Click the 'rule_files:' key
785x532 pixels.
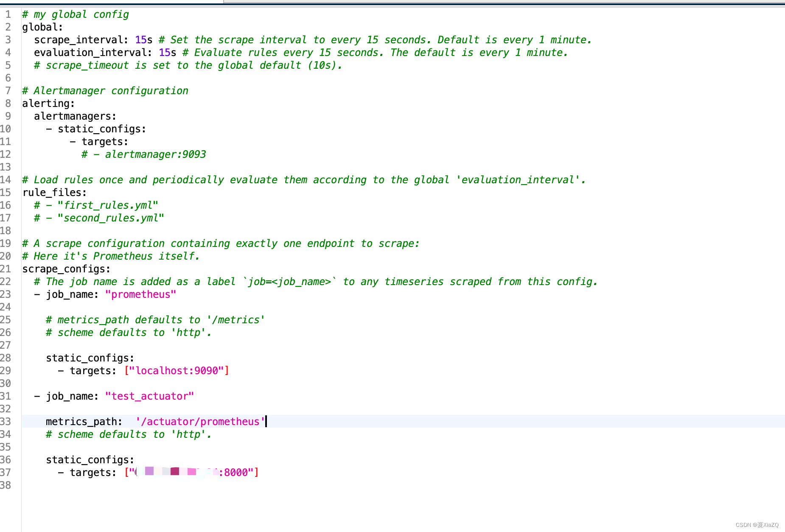pos(54,193)
